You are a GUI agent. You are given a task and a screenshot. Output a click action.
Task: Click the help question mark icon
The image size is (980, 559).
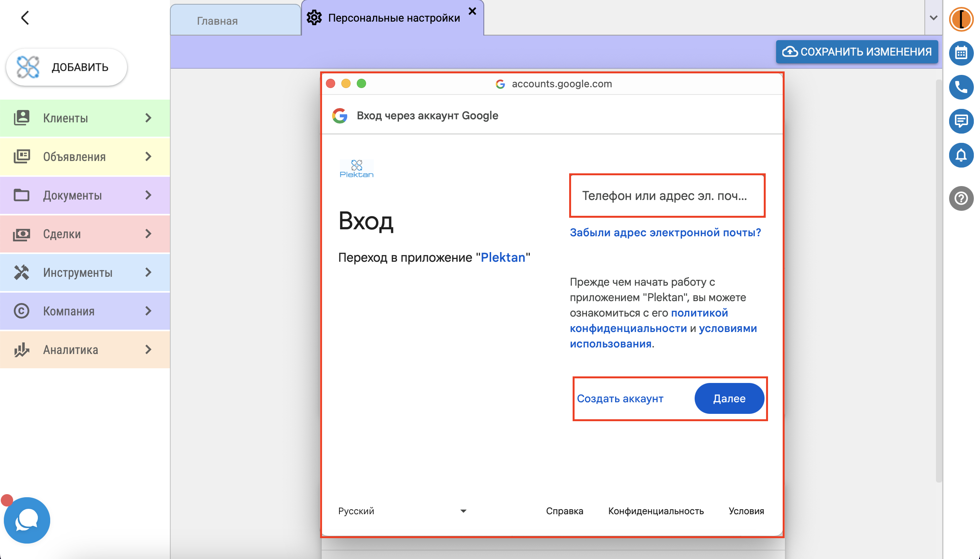pyautogui.click(x=961, y=198)
